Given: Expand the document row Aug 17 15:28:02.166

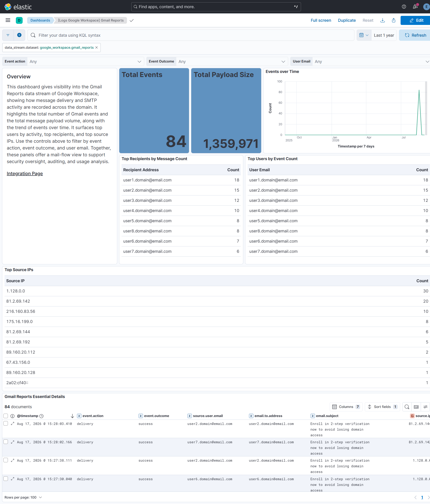Looking at the screenshot, I should (13, 442).
